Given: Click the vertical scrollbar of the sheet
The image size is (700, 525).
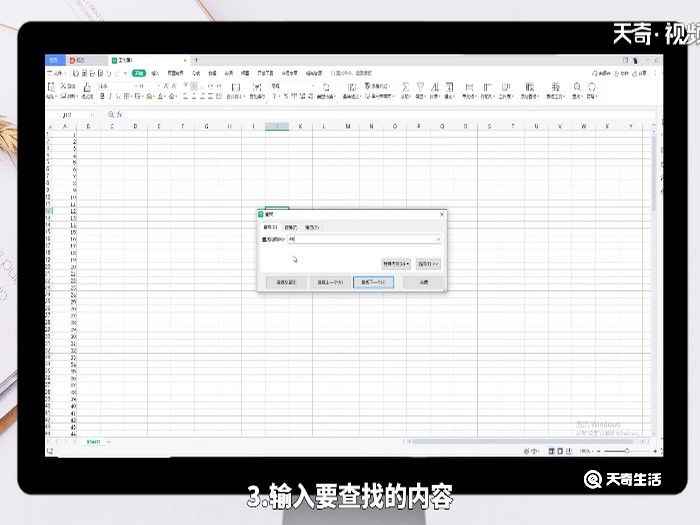Looking at the screenshot, I should (x=654, y=174).
